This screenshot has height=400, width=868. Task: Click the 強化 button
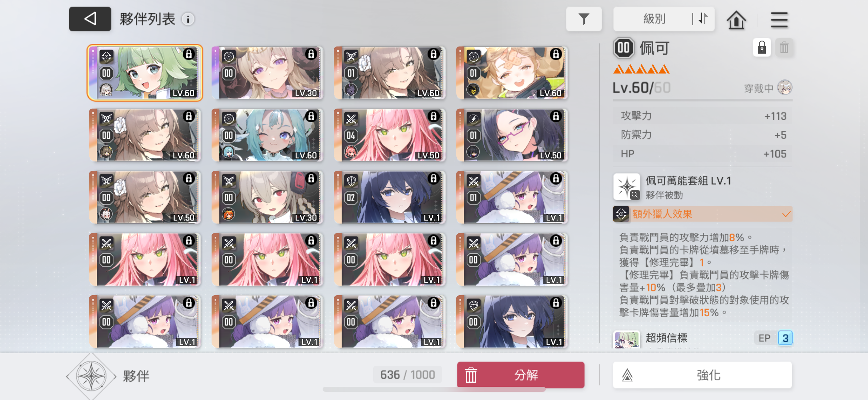(x=702, y=375)
